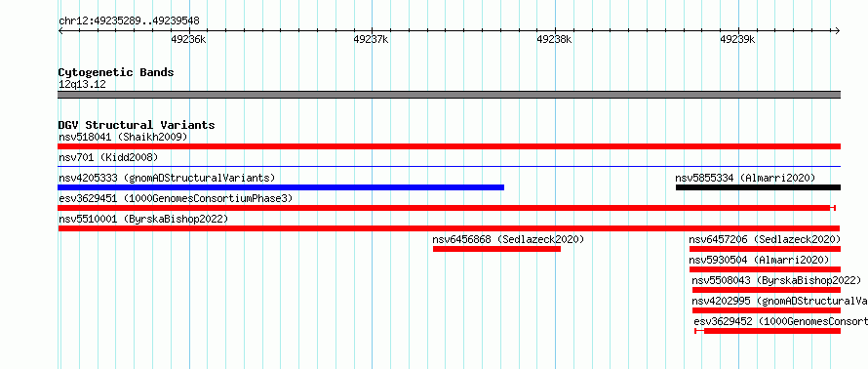Click the nsv5510001 (ByrskaBishop2022) label

pyautogui.click(x=143, y=219)
